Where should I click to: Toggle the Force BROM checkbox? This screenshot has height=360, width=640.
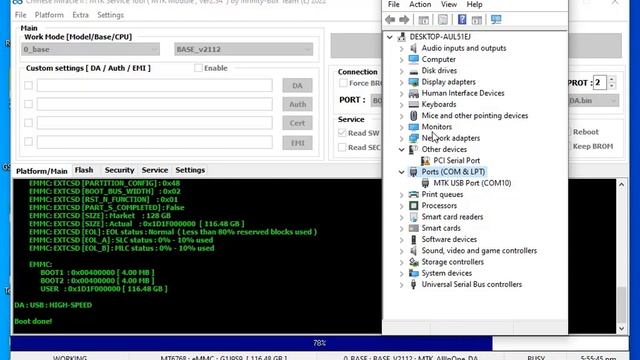pyautogui.click(x=343, y=83)
